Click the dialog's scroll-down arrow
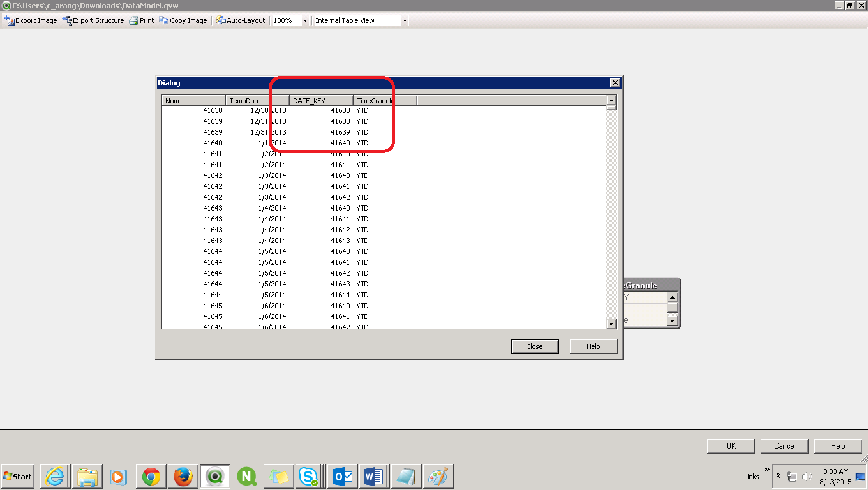 coord(611,324)
